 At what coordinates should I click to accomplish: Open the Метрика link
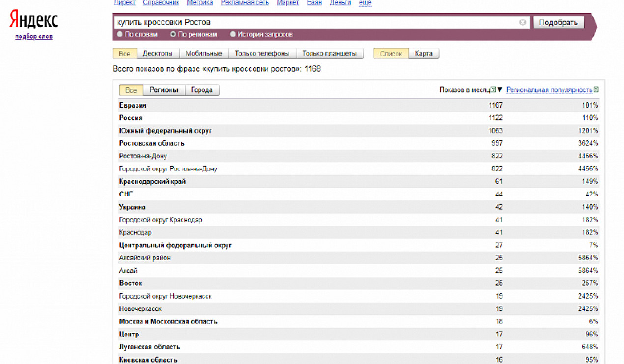200,3
